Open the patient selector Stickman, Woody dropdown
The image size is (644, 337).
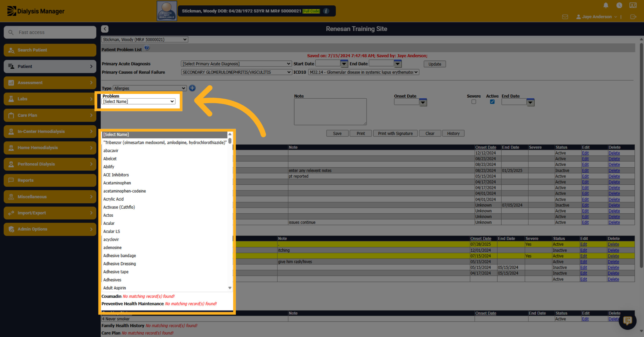click(145, 39)
